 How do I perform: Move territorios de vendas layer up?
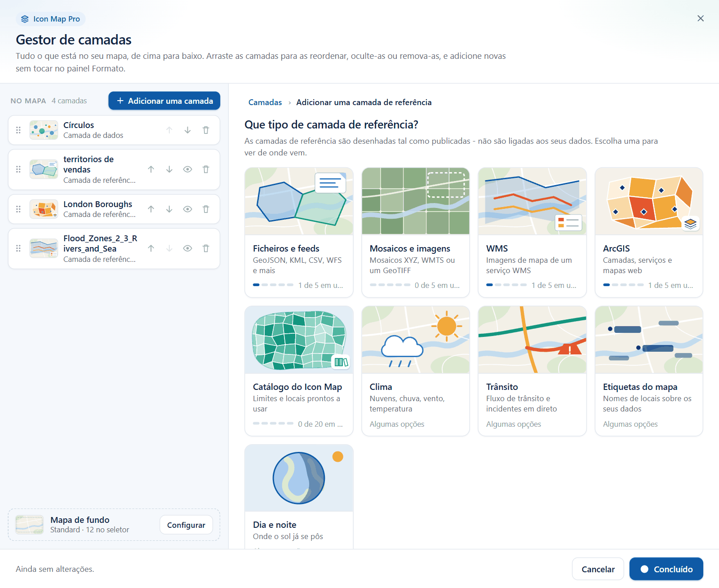point(151,169)
